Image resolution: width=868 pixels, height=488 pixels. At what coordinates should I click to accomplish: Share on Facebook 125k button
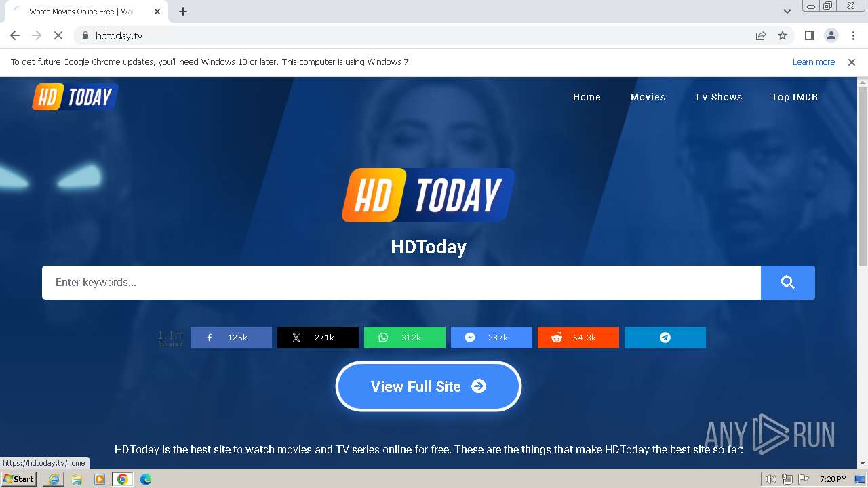pyautogui.click(x=231, y=338)
